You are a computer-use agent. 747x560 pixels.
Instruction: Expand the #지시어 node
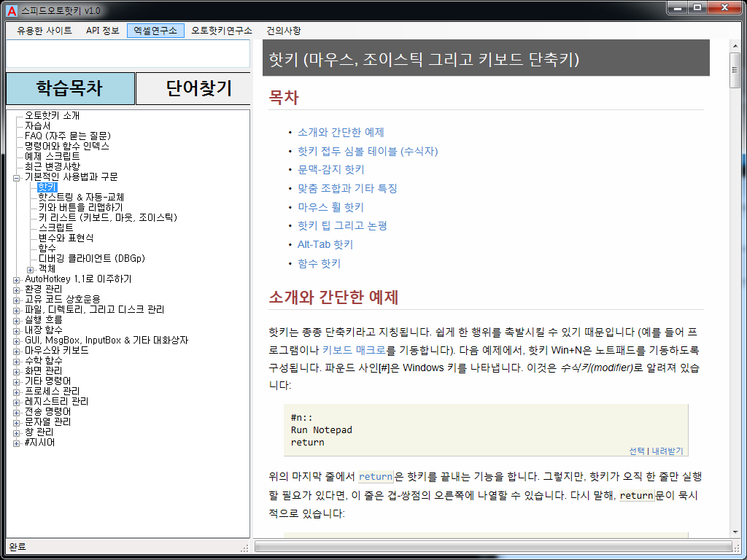tap(16, 444)
